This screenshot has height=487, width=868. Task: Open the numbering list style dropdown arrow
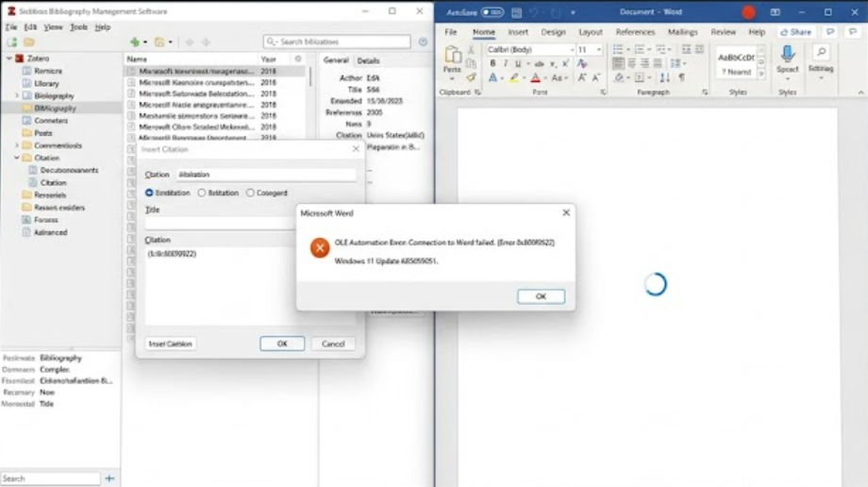tap(649, 50)
